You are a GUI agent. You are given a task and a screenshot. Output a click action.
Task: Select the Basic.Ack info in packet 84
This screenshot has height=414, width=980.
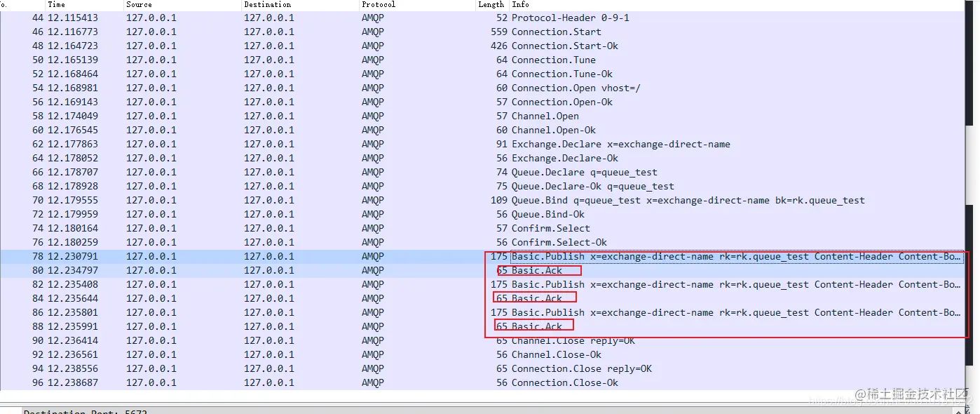pos(537,298)
